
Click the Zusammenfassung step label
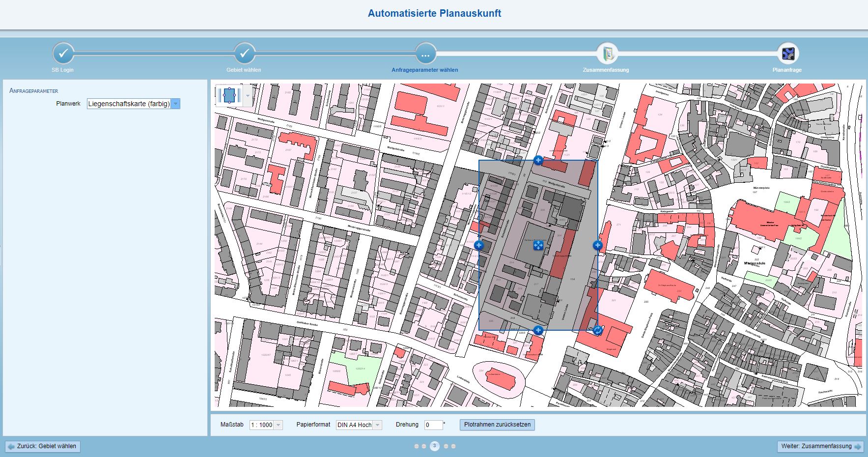pyautogui.click(x=606, y=70)
